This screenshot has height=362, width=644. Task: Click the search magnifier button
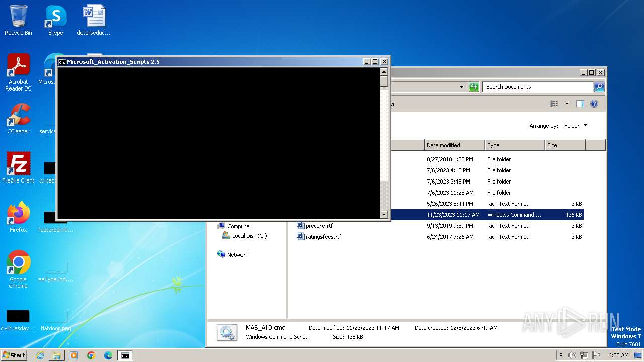point(599,87)
